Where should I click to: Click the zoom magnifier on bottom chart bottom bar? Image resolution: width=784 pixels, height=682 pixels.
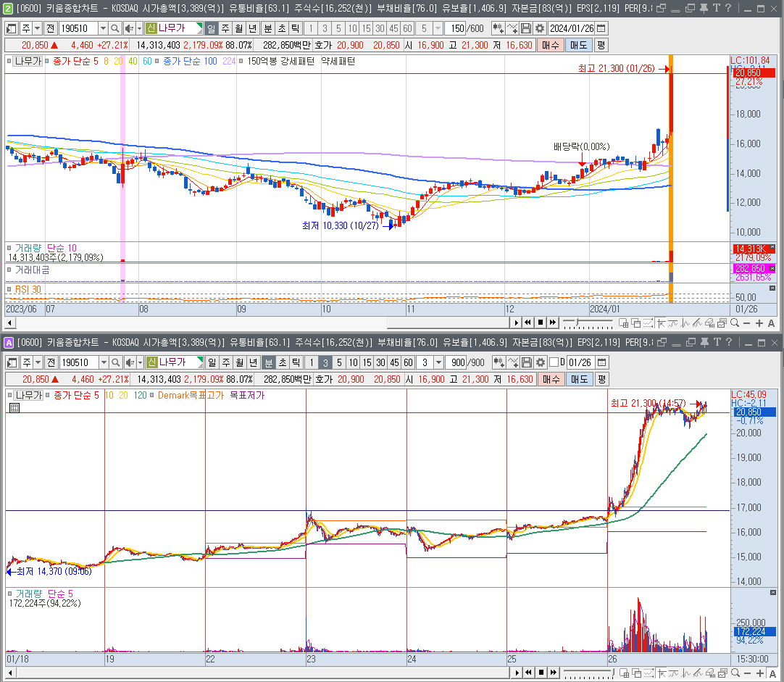click(x=735, y=673)
